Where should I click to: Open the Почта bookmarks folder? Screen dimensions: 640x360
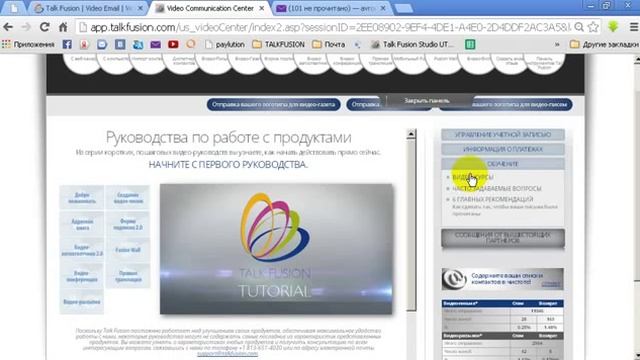click(329, 44)
